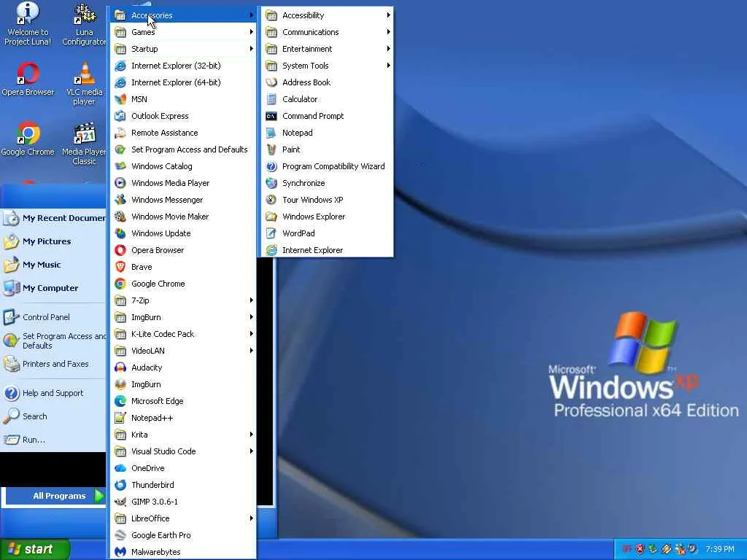Start Paint from the Accessories submenu
Viewport: 747px width, 560px height.
tap(327, 149)
